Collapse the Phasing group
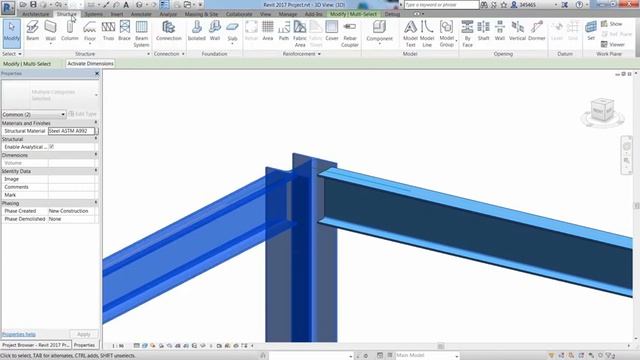Image resolution: width=640 pixels, height=360 pixels. 96,202
